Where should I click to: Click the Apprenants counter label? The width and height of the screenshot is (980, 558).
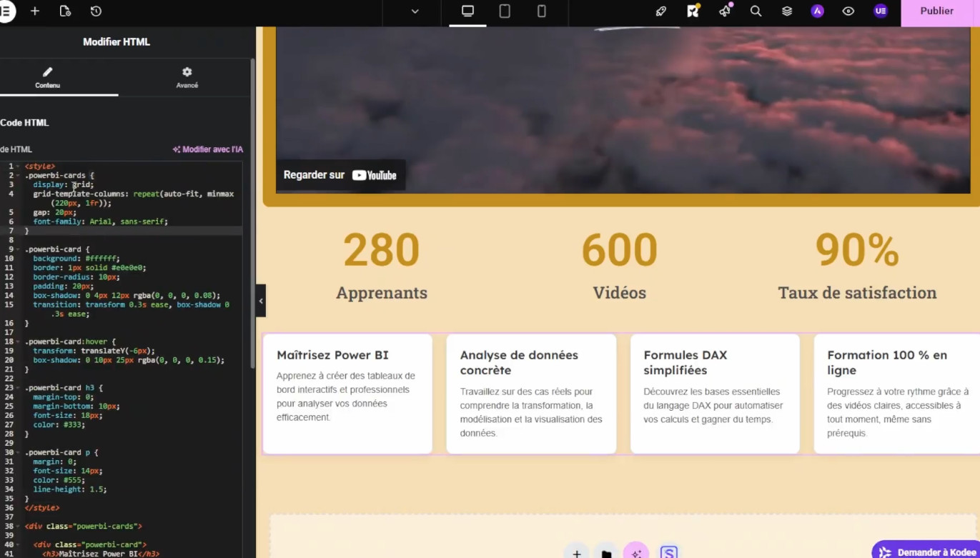tap(382, 293)
